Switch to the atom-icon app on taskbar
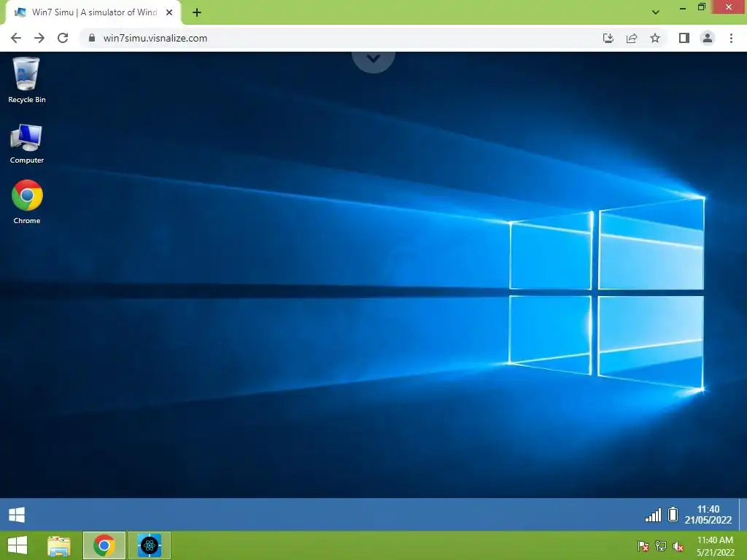 pyautogui.click(x=150, y=545)
